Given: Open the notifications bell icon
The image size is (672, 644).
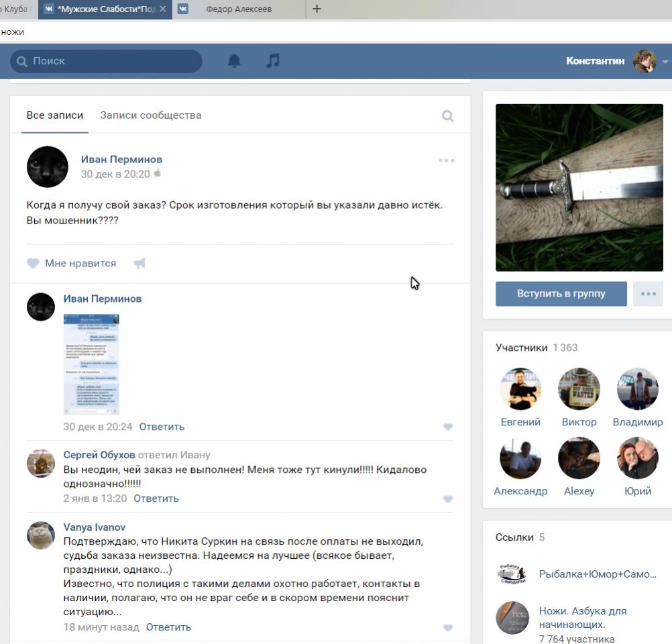Looking at the screenshot, I should 234,61.
